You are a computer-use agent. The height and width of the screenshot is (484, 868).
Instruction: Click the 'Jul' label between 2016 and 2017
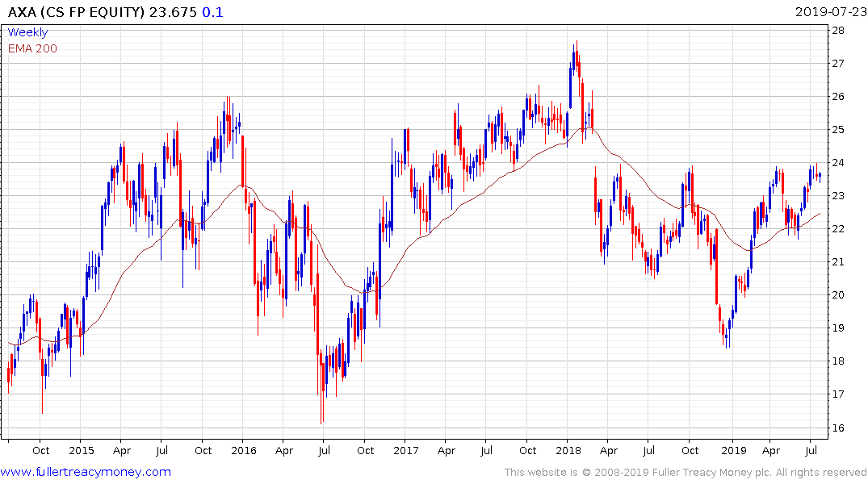point(324,450)
